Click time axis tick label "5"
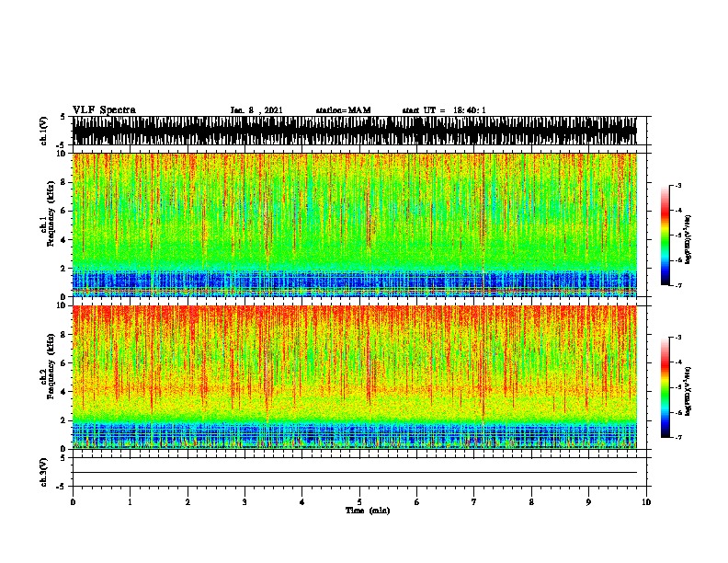Image resolution: width=728 pixels, height=563 pixels. (359, 502)
